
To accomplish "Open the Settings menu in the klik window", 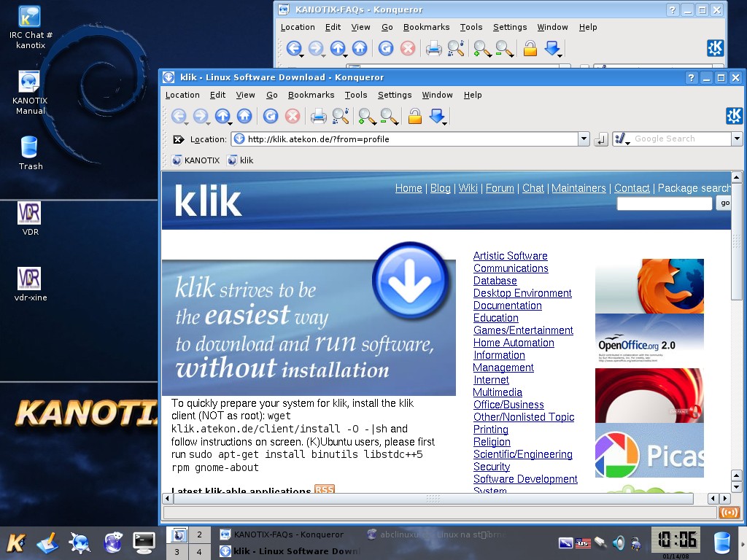I will point(395,95).
